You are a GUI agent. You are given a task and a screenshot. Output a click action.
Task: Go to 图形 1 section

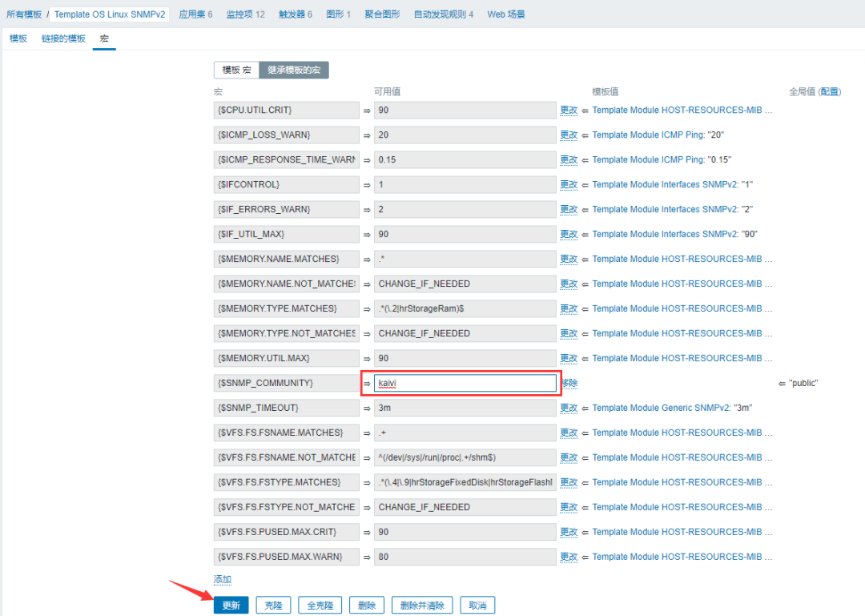(338, 14)
